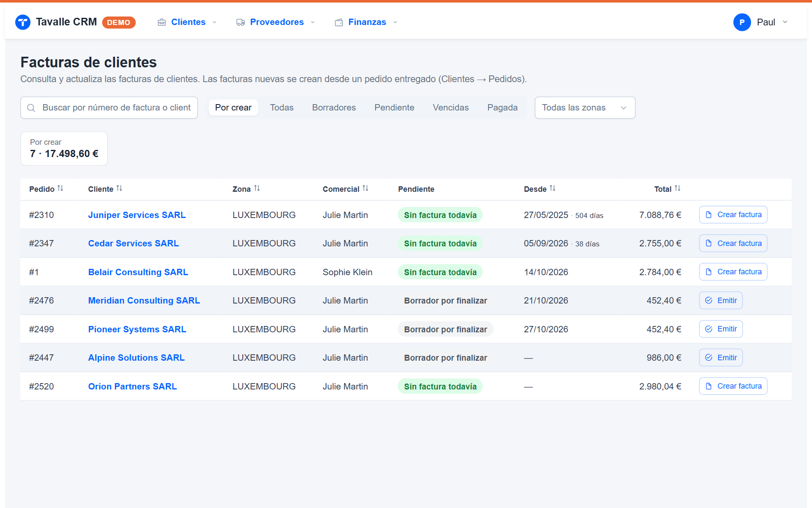This screenshot has height=508, width=812.
Task: Click the briefcase icon beside Clientes
Action: click(162, 22)
